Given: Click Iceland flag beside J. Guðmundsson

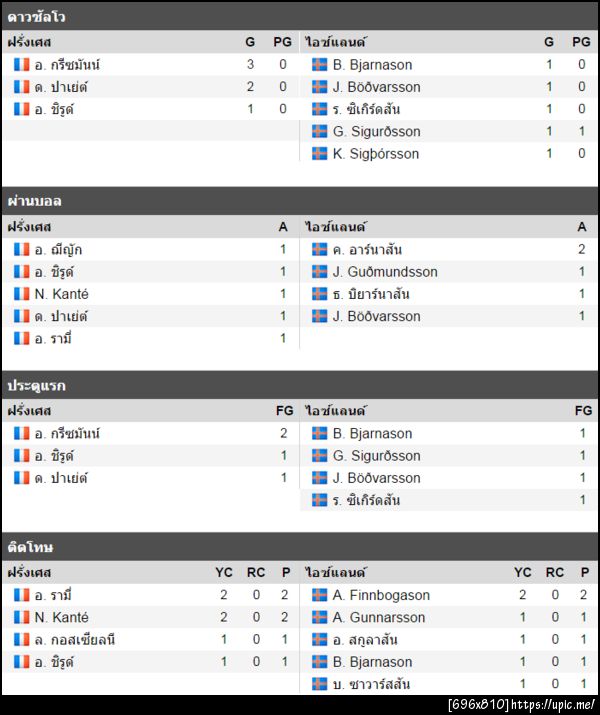Looking at the screenshot, I should pos(320,272).
